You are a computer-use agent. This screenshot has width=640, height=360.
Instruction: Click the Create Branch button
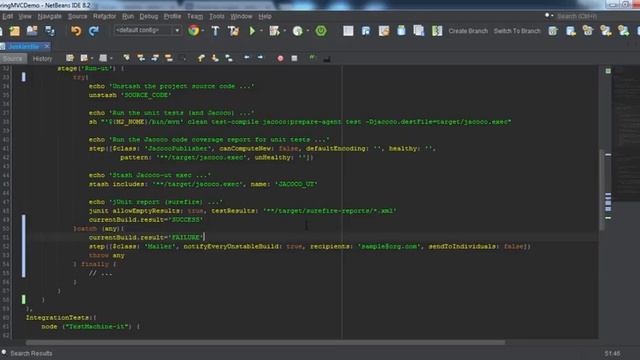pyautogui.click(x=468, y=31)
